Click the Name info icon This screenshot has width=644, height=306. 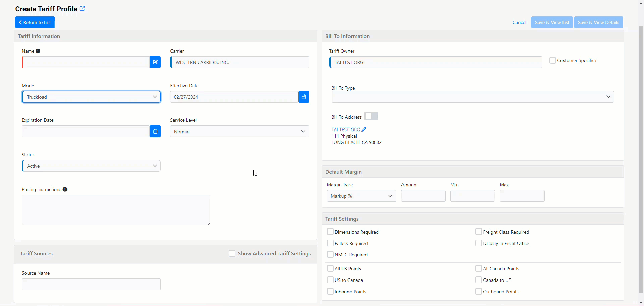(38, 51)
